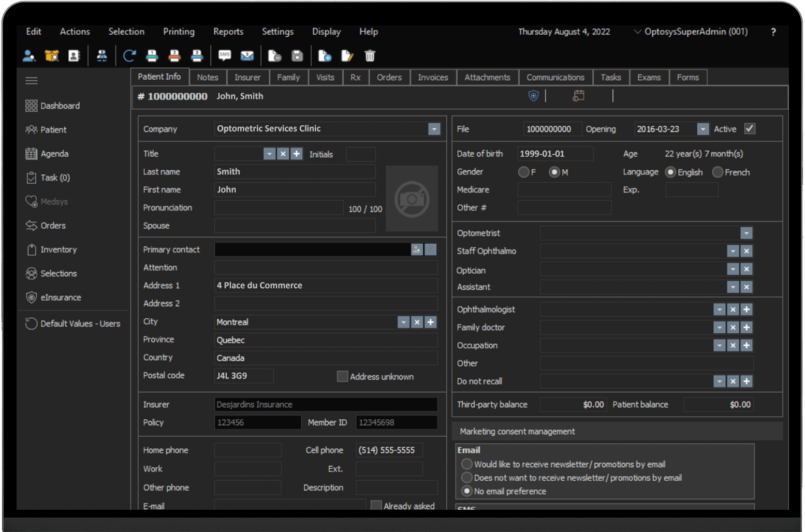Select gender F radio button
Viewport: 805px width, 532px height.
click(x=523, y=172)
